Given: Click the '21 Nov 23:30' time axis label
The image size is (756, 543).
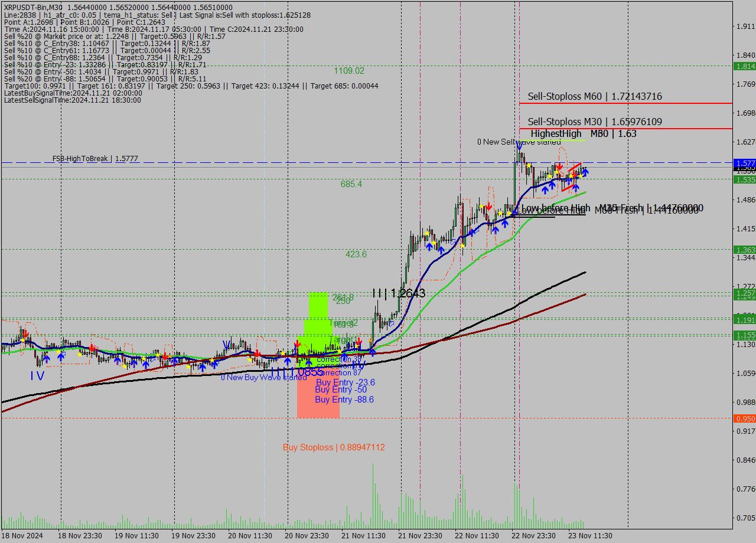Looking at the screenshot, I should coord(420,536).
